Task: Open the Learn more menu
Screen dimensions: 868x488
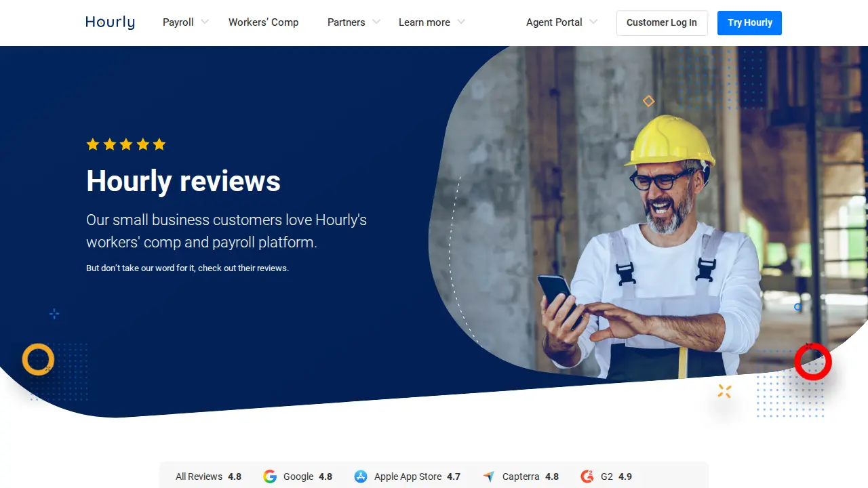Action: [x=425, y=22]
